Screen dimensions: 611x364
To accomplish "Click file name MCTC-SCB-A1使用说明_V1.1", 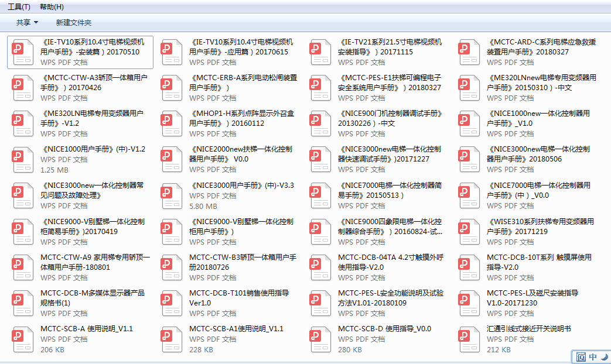I will [236, 328].
